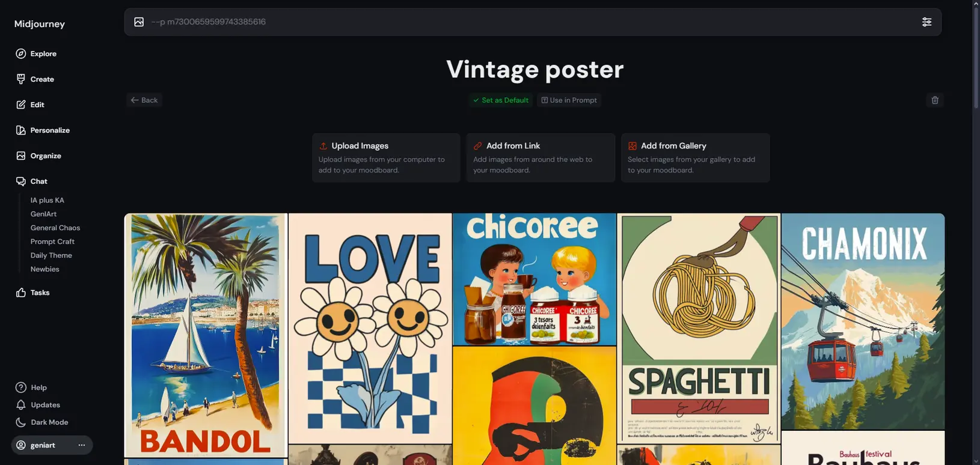The width and height of the screenshot is (980, 465).
Task: Open the abstract orange and yellow poster
Action: pyautogui.click(x=534, y=406)
